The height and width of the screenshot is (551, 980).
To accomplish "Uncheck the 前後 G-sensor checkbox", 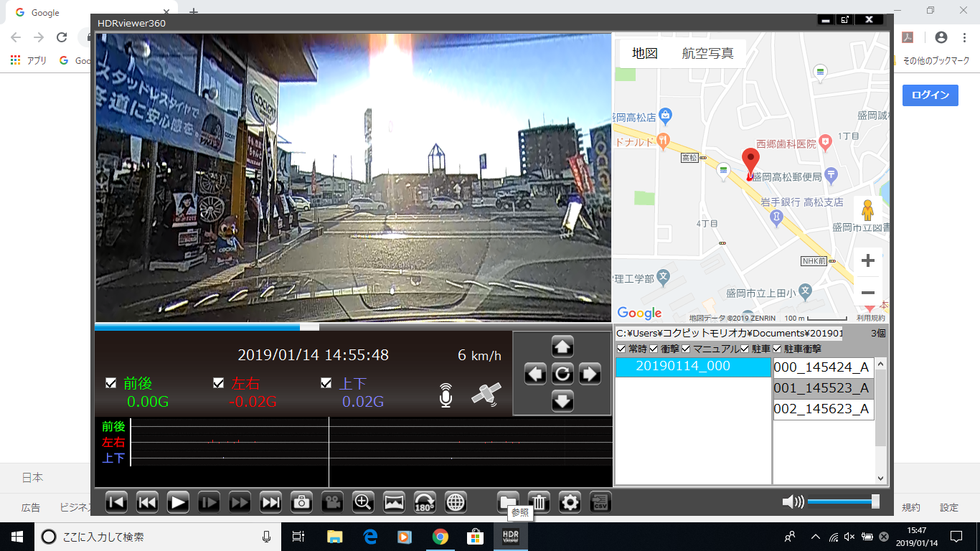I will [x=110, y=383].
